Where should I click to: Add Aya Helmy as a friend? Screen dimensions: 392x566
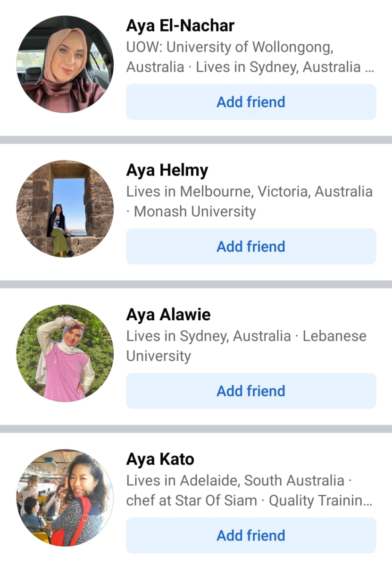tap(251, 246)
